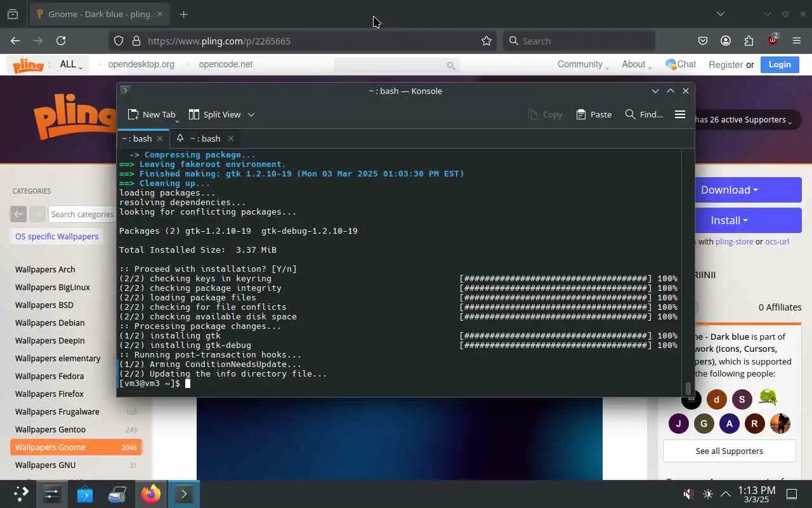The width and height of the screenshot is (812, 508).
Task: Click the pling logo in site header
Action: point(29,65)
